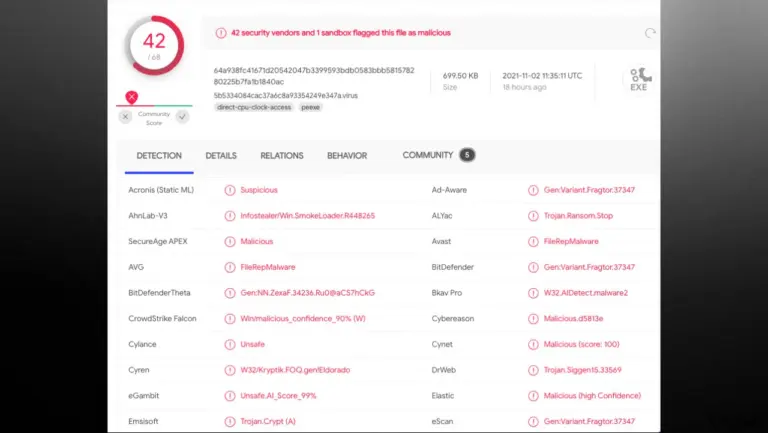The height and width of the screenshot is (433, 768).
Task: Click the warning icon for Cybereason
Action: point(533,318)
